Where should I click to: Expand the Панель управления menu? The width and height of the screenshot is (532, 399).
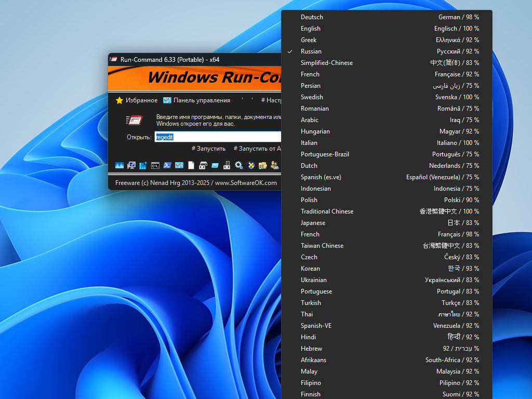click(196, 100)
